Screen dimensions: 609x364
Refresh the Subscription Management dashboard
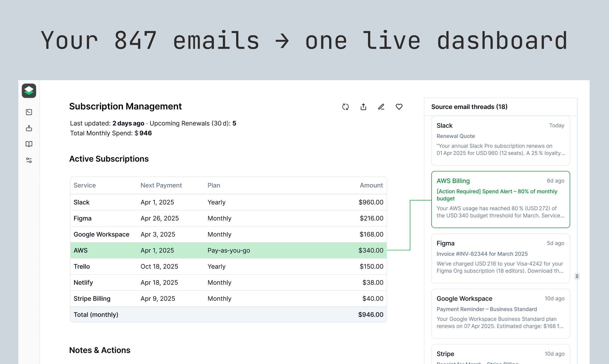(x=345, y=107)
